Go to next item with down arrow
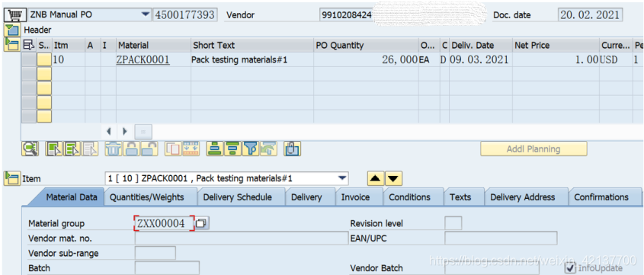Screen dimensions: 644x275 [x=393, y=178]
